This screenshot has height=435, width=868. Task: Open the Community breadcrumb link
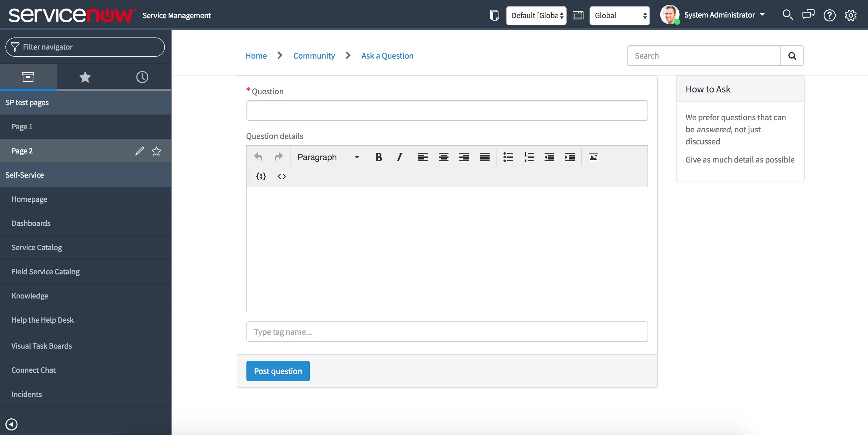(314, 55)
